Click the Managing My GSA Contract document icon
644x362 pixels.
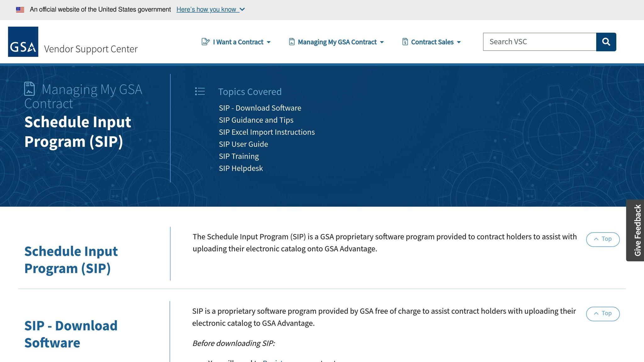pyautogui.click(x=292, y=42)
